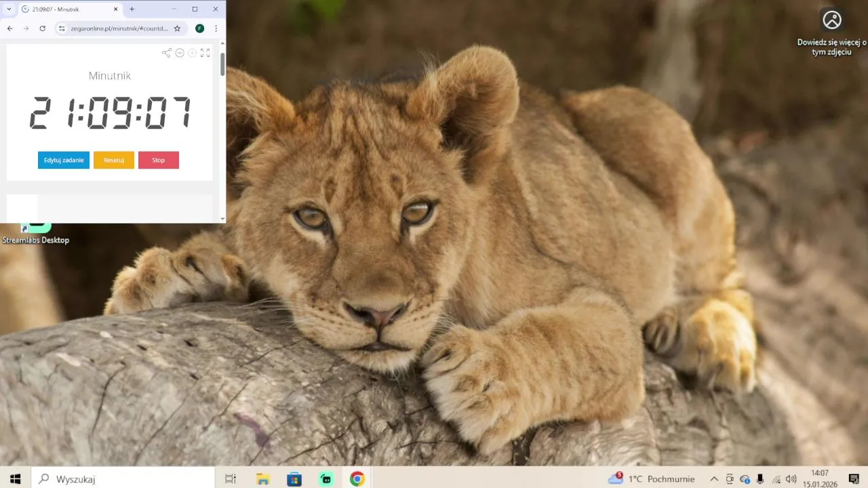Click the vertical scrollbar thumb in Chrome
This screenshot has height=488, width=868.
(x=222, y=63)
